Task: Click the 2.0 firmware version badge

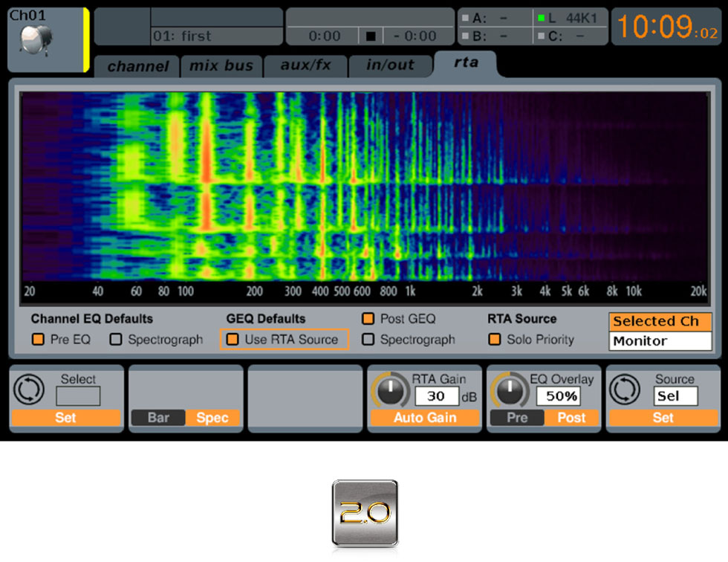Action: pos(365,514)
